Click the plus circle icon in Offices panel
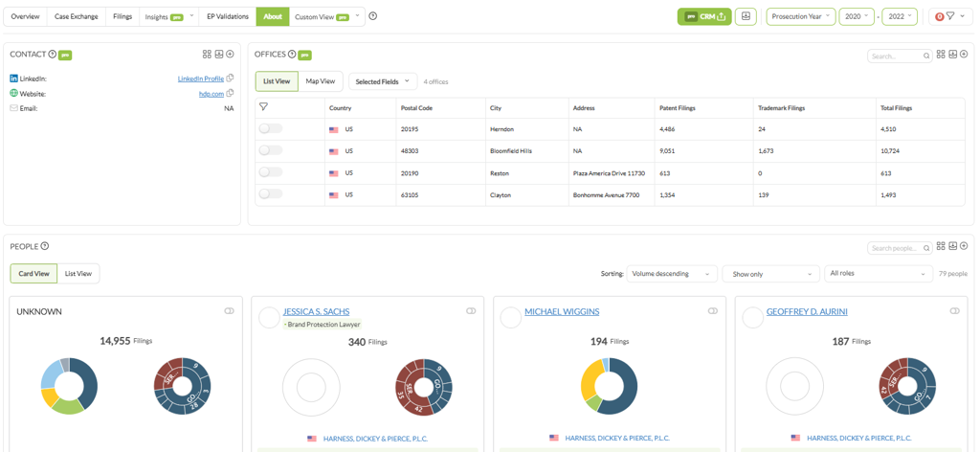This screenshot has height=452, width=980. (x=964, y=55)
